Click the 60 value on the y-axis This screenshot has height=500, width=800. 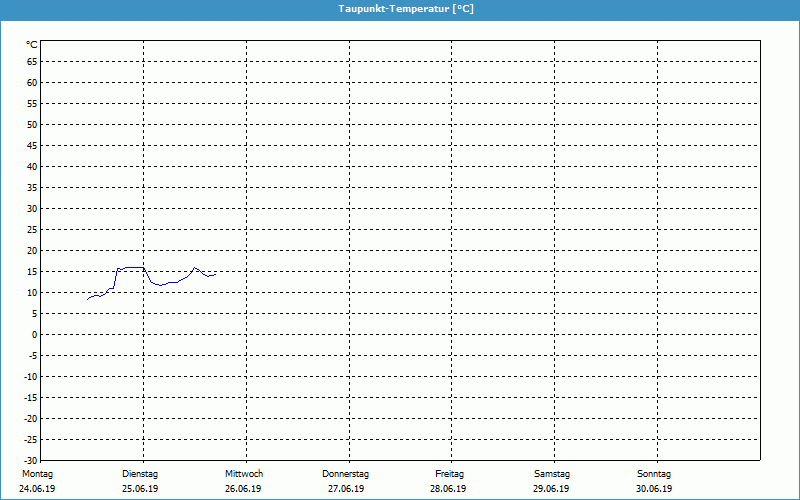tap(32, 82)
